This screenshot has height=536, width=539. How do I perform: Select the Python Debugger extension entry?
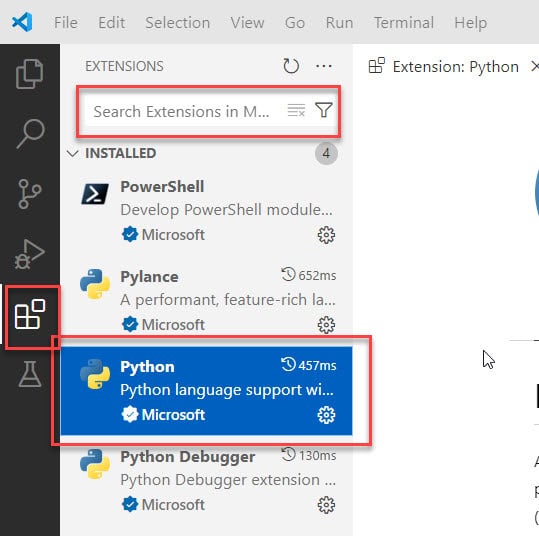(206, 481)
